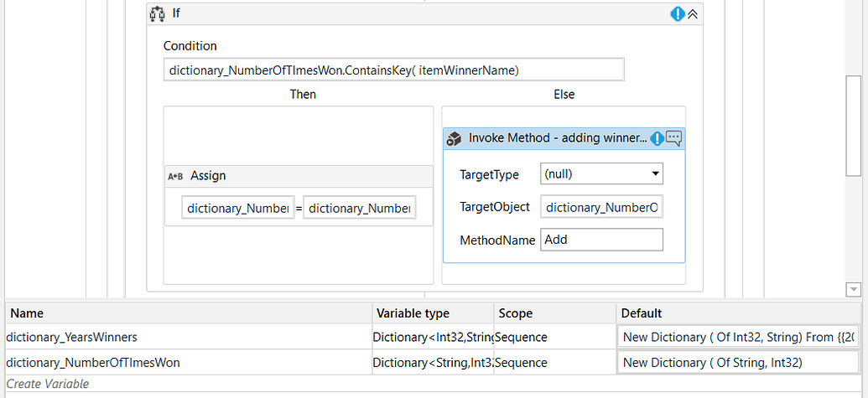Click the If activity icon
Viewport: 868px width, 398px height.
click(157, 14)
